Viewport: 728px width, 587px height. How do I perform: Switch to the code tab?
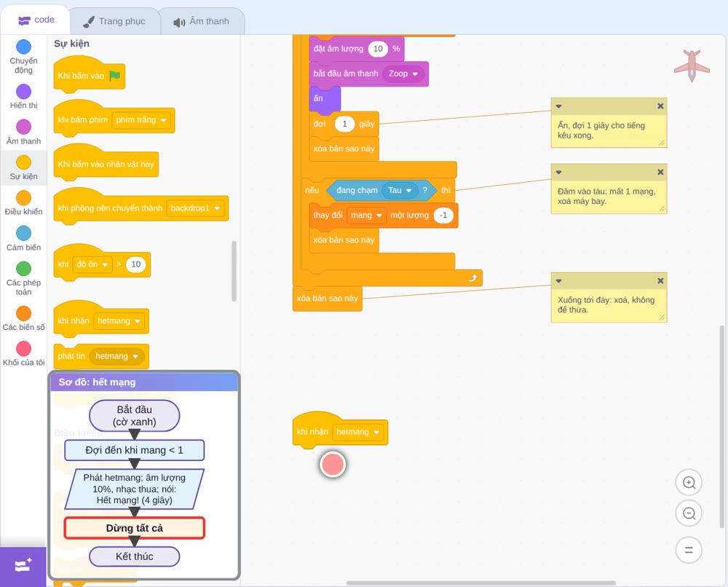[x=36, y=20]
